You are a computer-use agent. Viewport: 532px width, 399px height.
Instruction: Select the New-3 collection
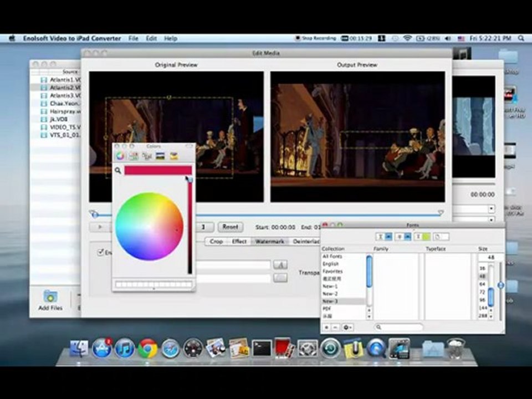click(x=344, y=301)
